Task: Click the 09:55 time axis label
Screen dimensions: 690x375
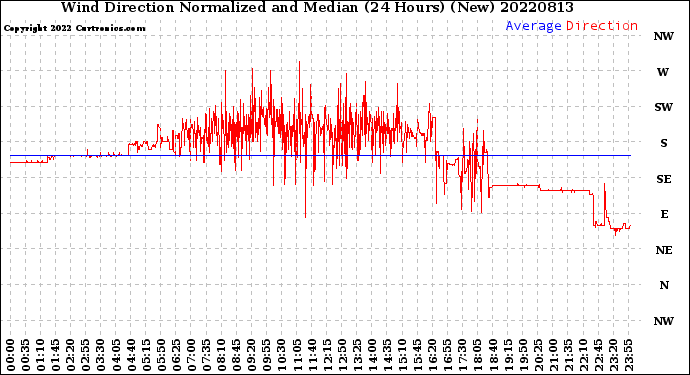Action: coord(266,355)
